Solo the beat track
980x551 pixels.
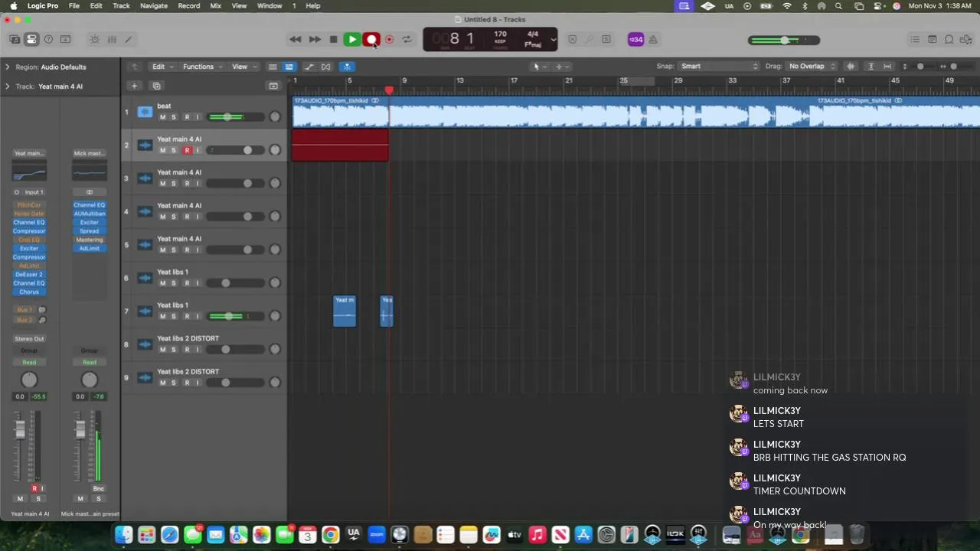pyautogui.click(x=174, y=117)
